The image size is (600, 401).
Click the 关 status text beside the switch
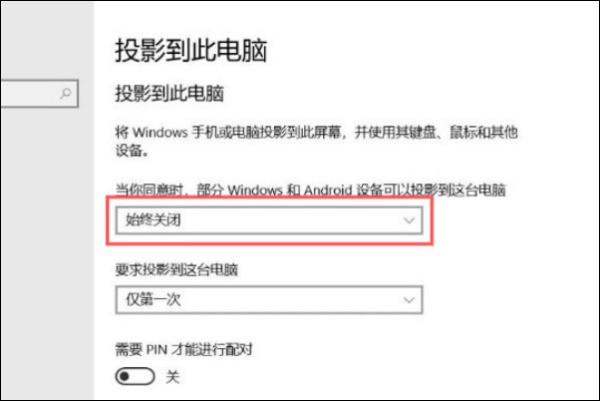tap(173, 377)
